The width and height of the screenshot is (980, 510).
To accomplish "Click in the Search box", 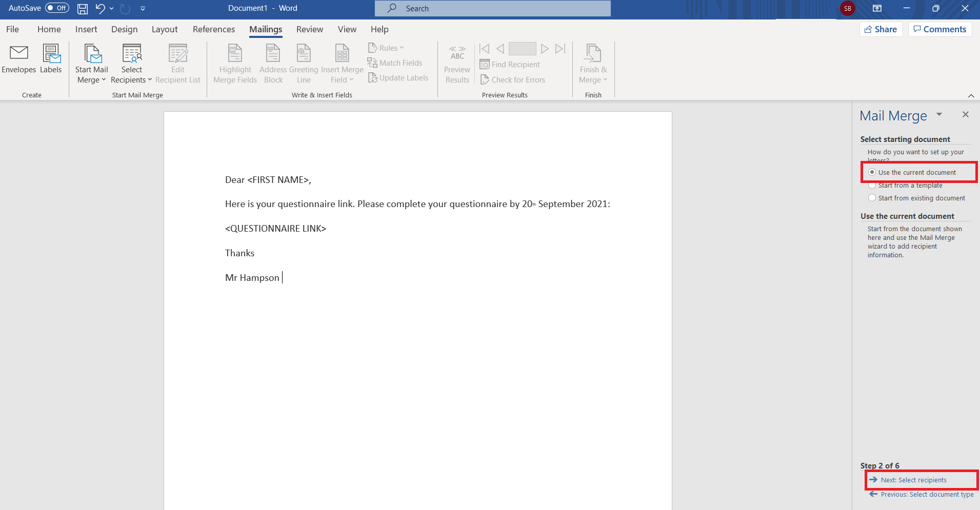I will (x=492, y=9).
